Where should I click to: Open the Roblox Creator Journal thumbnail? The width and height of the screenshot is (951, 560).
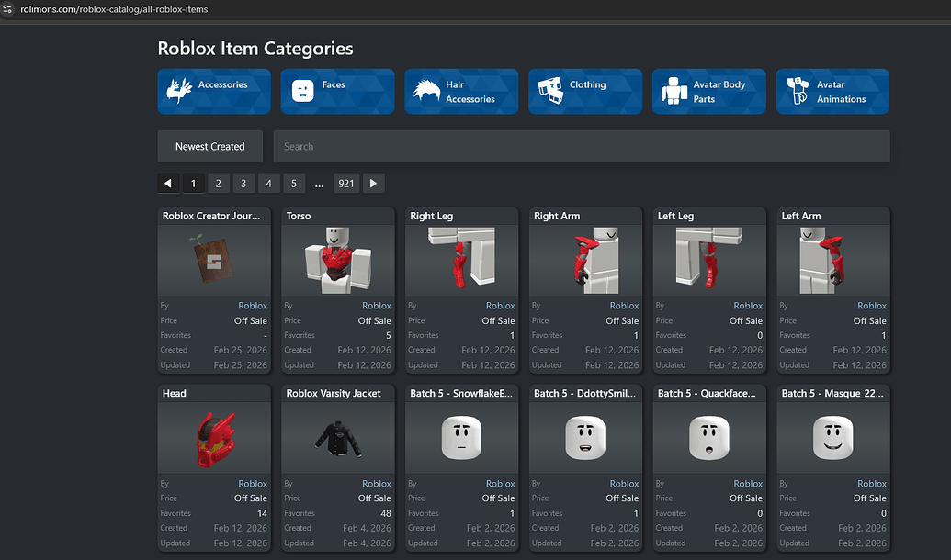214,261
